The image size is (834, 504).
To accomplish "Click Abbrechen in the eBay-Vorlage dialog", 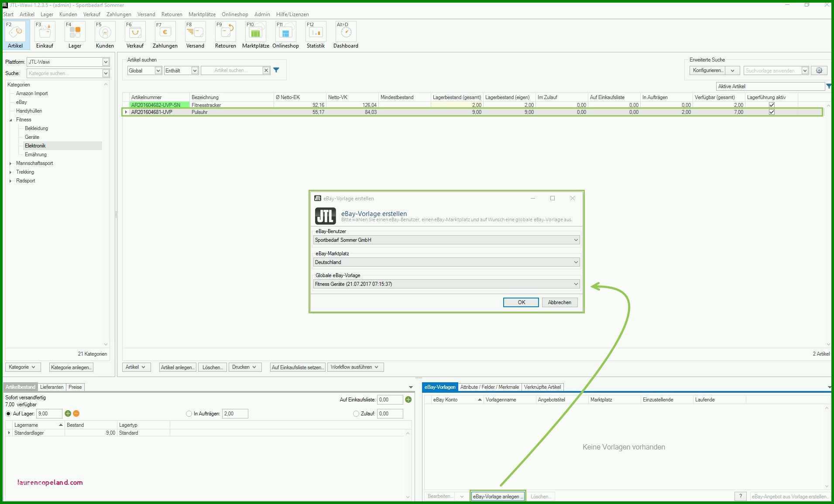I will [x=559, y=302].
